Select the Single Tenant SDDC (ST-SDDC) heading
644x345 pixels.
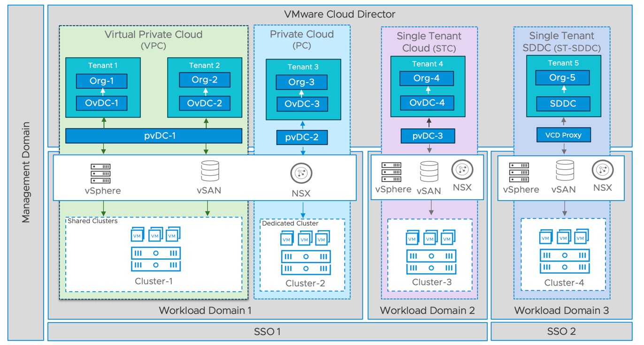tap(561, 42)
